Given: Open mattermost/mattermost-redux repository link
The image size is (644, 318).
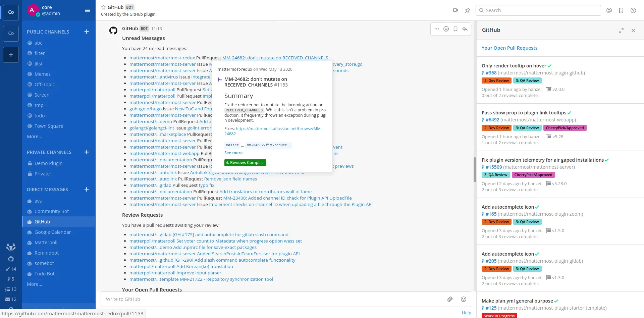Looking at the screenshot, I should pos(162,58).
